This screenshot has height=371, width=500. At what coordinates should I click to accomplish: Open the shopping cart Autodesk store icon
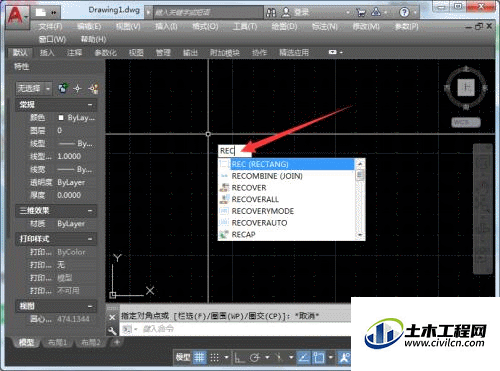[360, 13]
